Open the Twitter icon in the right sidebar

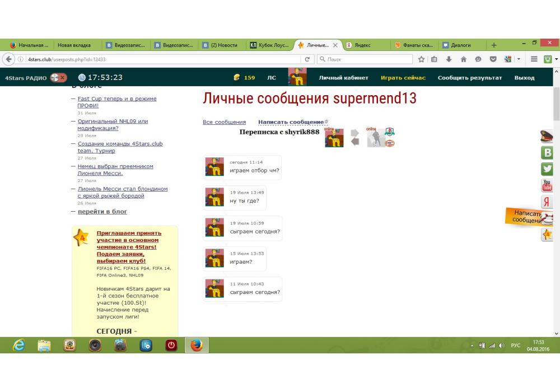[547, 169]
